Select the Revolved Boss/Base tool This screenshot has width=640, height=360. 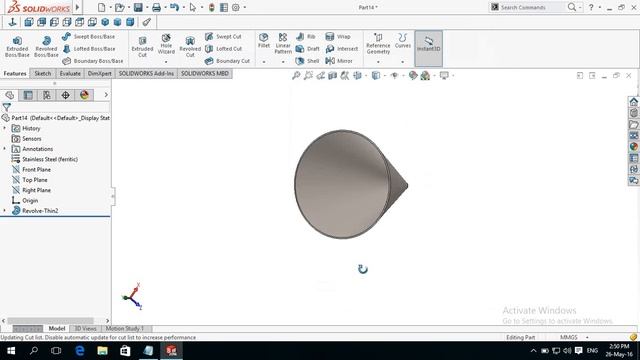point(46,47)
